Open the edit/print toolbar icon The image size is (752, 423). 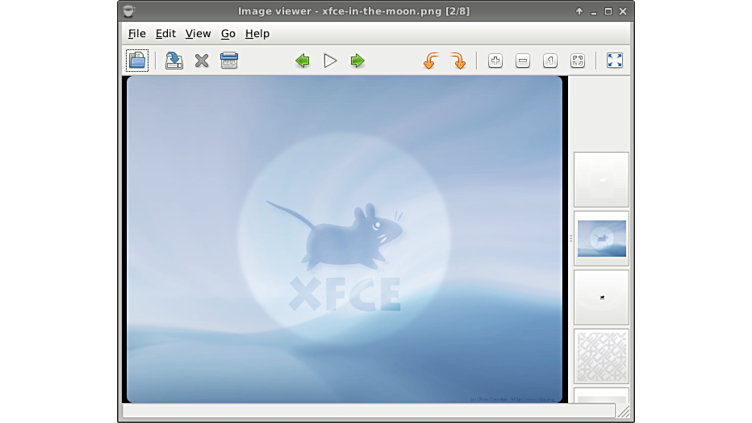[229, 61]
